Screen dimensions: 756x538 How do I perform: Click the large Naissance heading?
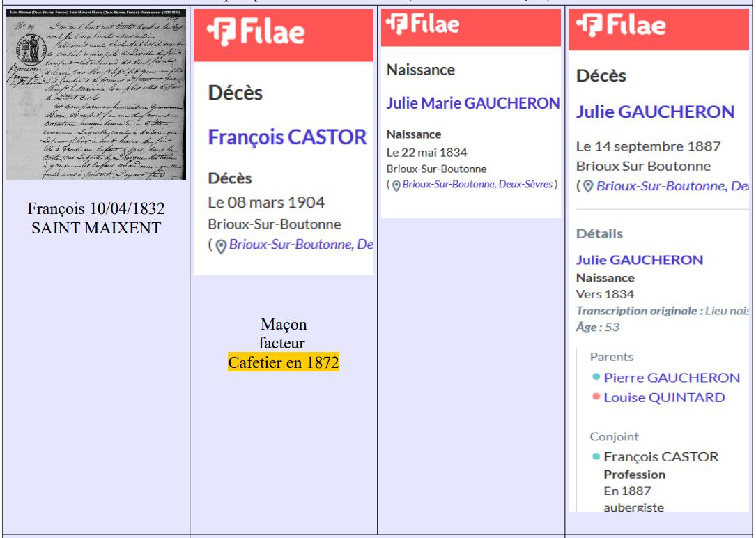[x=421, y=70]
